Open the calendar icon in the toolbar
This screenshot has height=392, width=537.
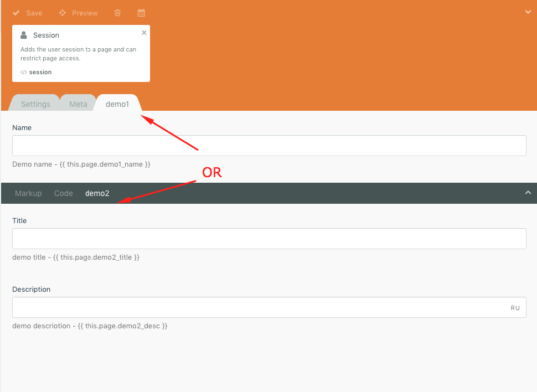tap(141, 13)
